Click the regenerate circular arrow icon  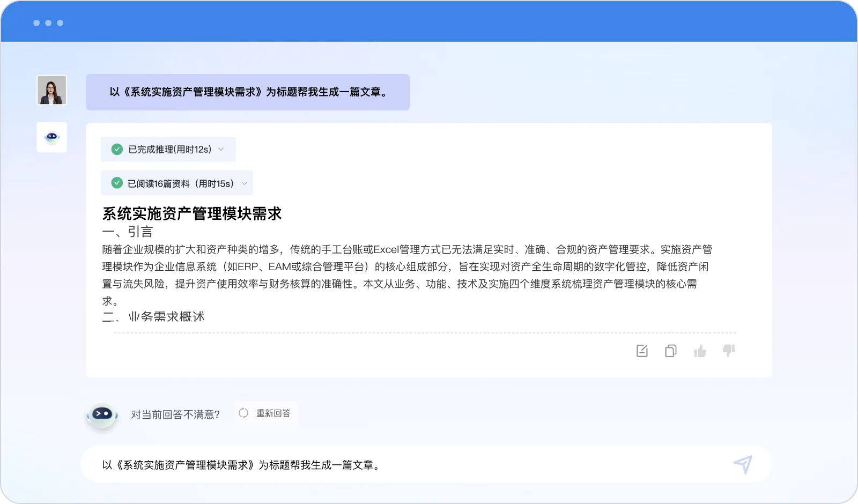point(243,413)
